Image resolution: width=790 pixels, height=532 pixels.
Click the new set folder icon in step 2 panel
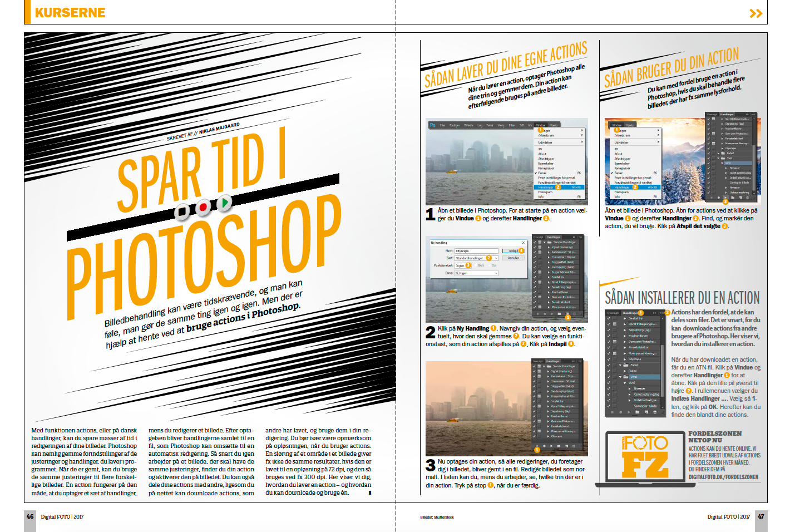pos(560,315)
